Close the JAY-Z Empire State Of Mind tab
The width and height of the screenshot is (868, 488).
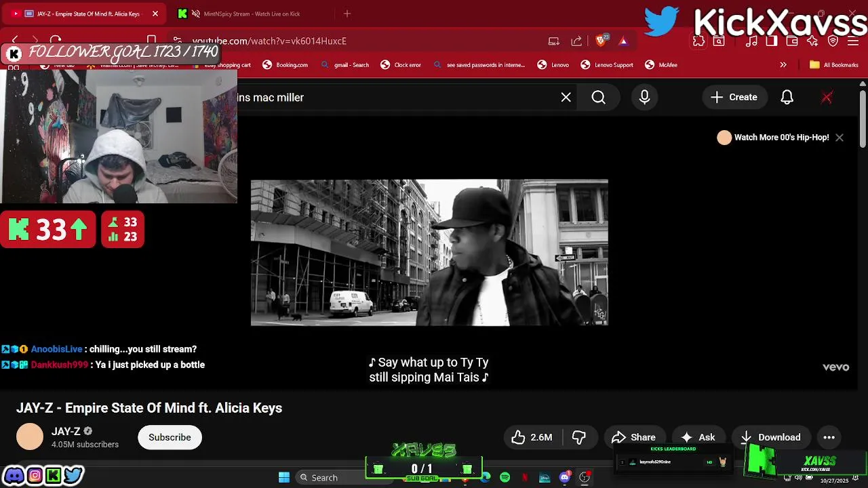pos(155,14)
